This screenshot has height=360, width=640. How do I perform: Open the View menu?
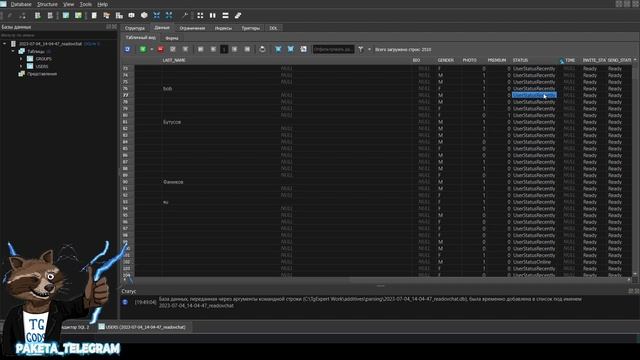69,4
